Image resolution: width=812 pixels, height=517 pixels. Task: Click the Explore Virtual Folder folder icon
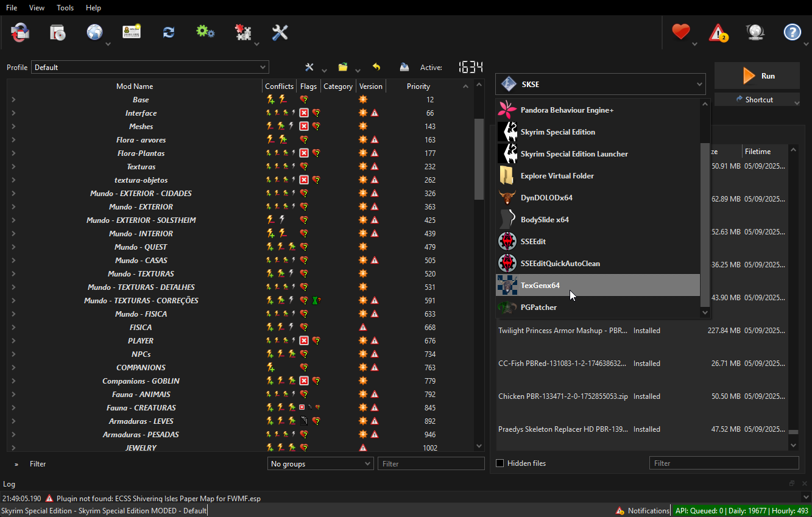507,175
